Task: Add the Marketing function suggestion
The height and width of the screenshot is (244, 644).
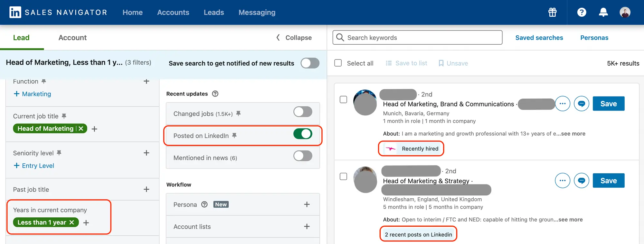Action: 32,94
